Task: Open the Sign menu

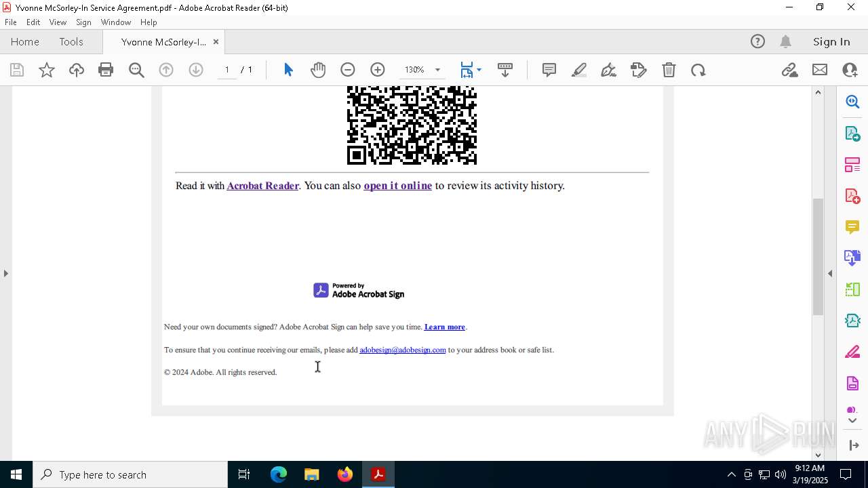Action: (83, 22)
